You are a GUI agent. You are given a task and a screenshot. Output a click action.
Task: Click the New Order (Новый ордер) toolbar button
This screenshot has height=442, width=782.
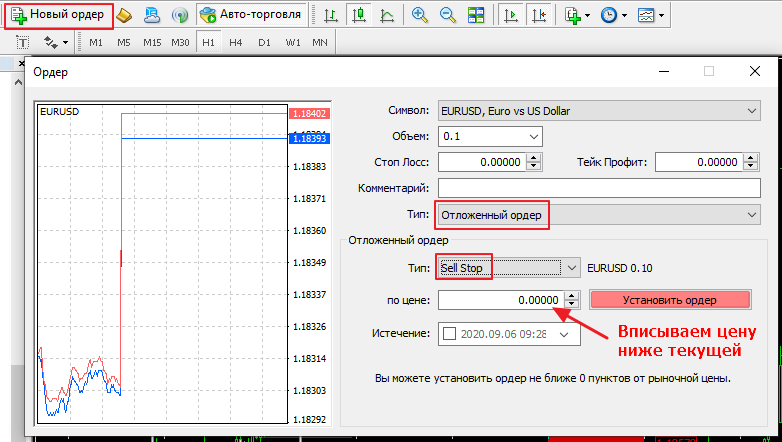tap(58, 15)
